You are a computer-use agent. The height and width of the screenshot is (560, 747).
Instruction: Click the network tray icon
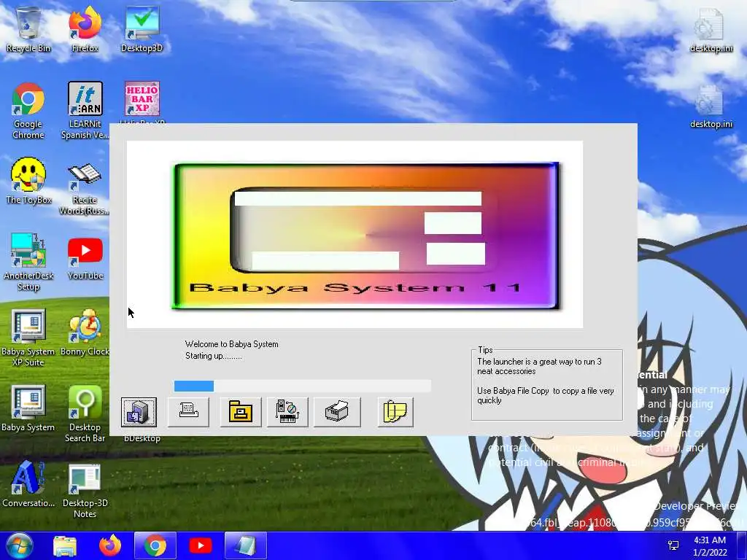(673, 545)
